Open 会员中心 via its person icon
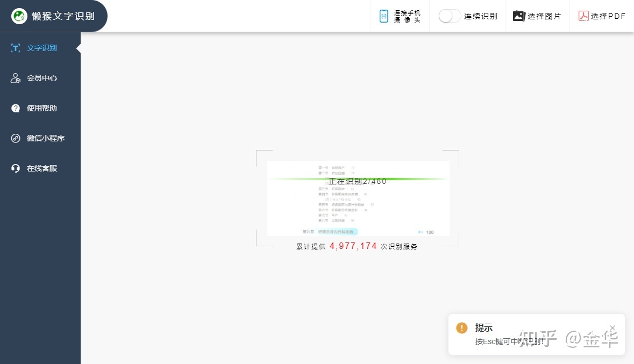Screen dimensions: 634x364 tap(16, 78)
